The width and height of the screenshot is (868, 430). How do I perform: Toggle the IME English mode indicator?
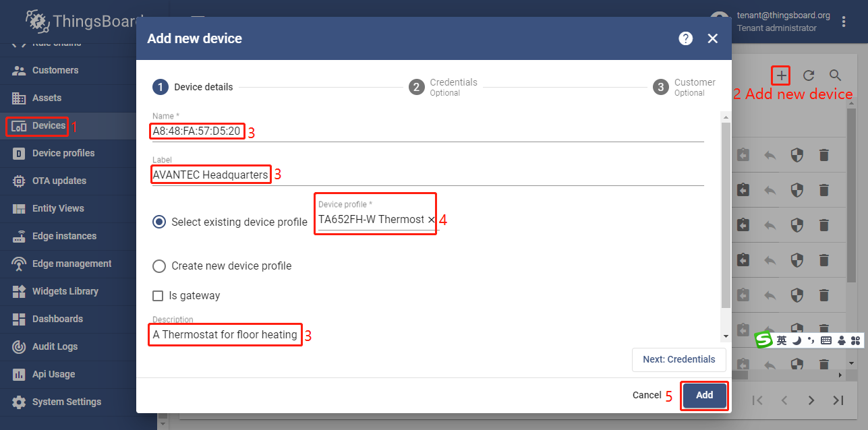click(x=781, y=340)
